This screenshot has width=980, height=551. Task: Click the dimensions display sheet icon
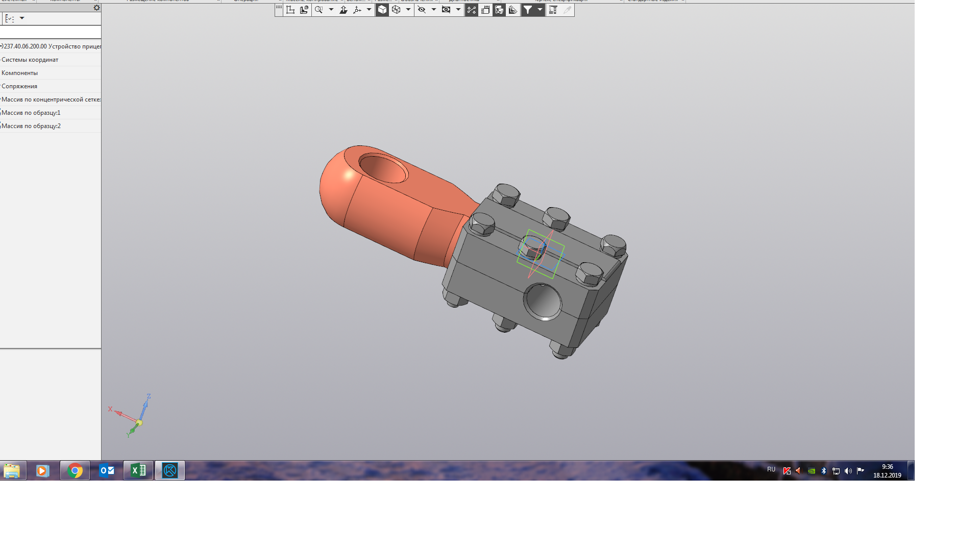485,10
